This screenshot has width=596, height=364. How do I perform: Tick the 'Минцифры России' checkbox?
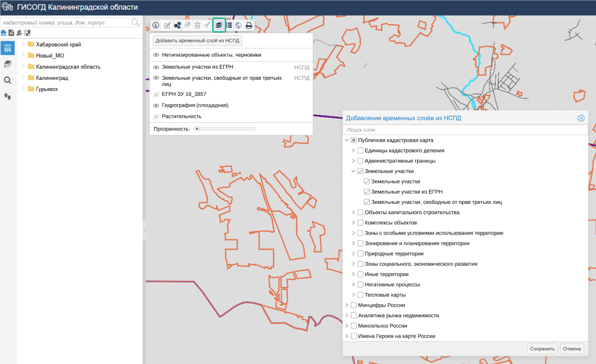[354, 305]
